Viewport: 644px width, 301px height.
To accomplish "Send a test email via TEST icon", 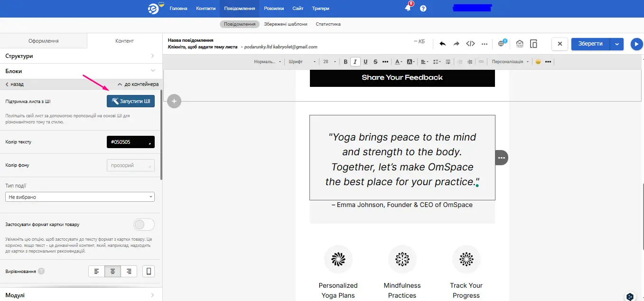I will pos(520,44).
